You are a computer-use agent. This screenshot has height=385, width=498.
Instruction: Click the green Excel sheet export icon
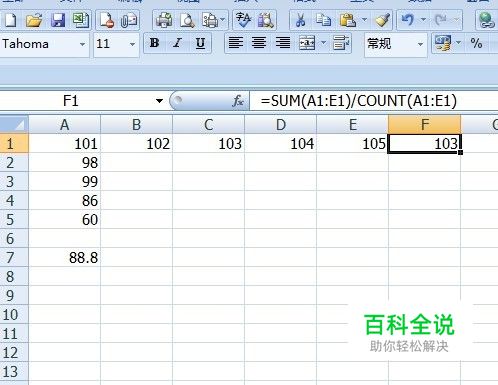(x=81, y=20)
